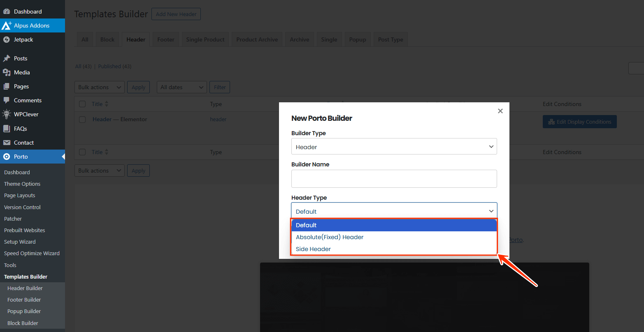Click the Contact envelope icon

tap(7, 143)
